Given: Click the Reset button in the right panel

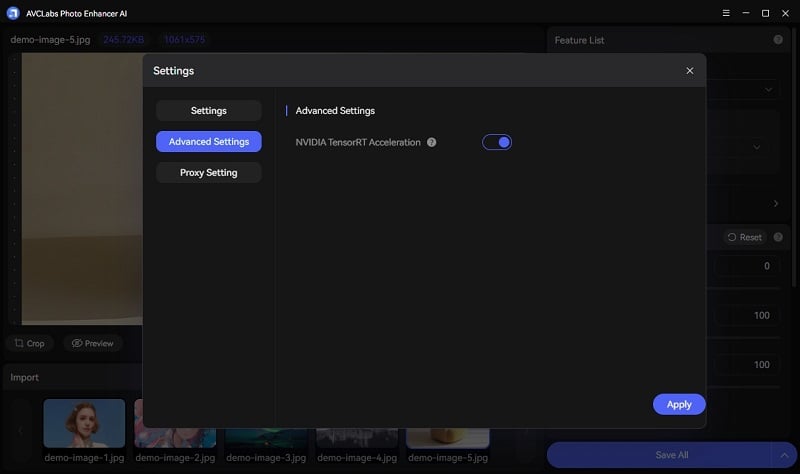Looking at the screenshot, I should pyautogui.click(x=744, y=237).
